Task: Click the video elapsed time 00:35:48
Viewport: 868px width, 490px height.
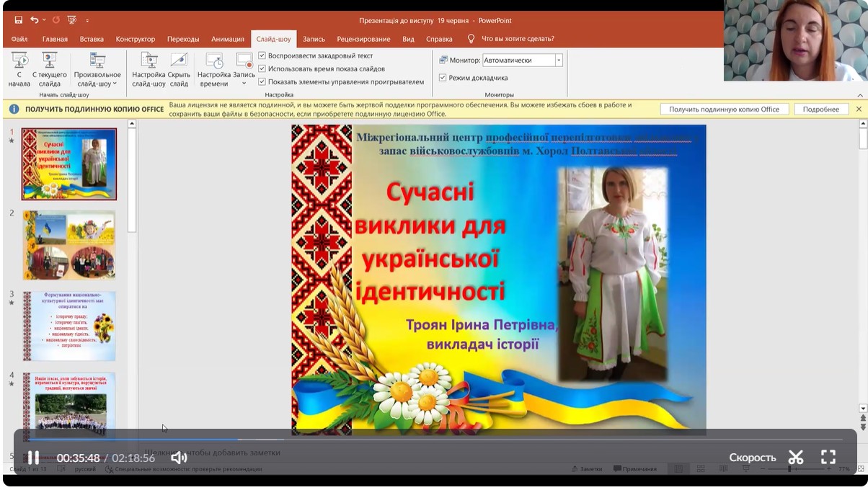Action: click(78, 458)
